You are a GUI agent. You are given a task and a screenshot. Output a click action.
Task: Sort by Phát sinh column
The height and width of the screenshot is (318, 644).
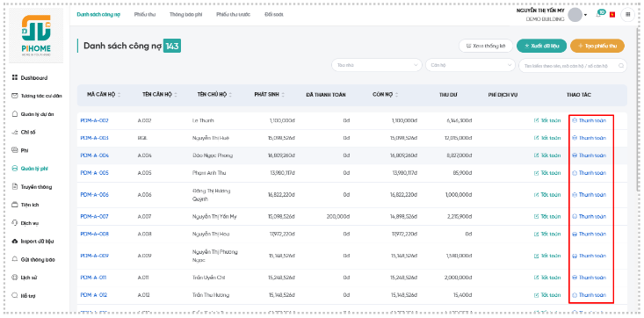click(x=283, y=95)
